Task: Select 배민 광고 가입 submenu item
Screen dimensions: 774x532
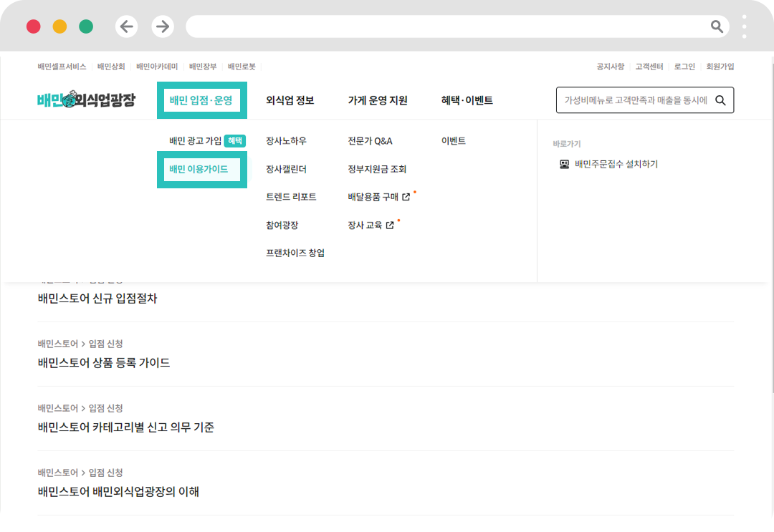Action: tap(196, 141)
